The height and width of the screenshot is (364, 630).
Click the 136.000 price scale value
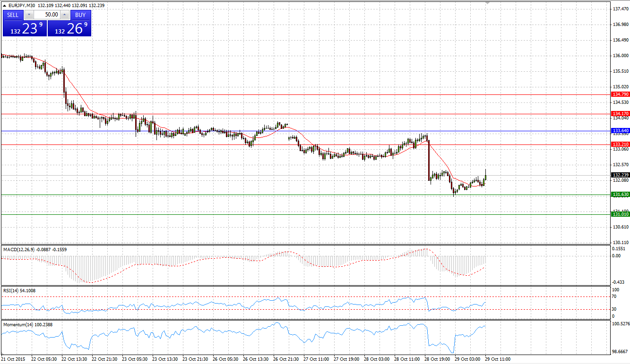tap(620, 56)
